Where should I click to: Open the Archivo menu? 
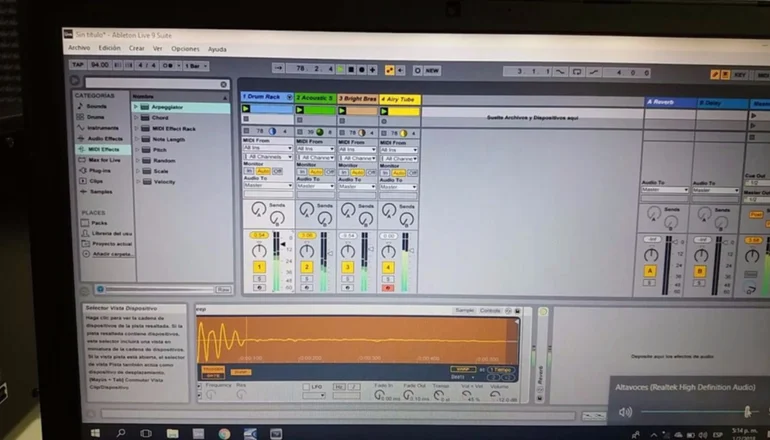coord(79,48)
